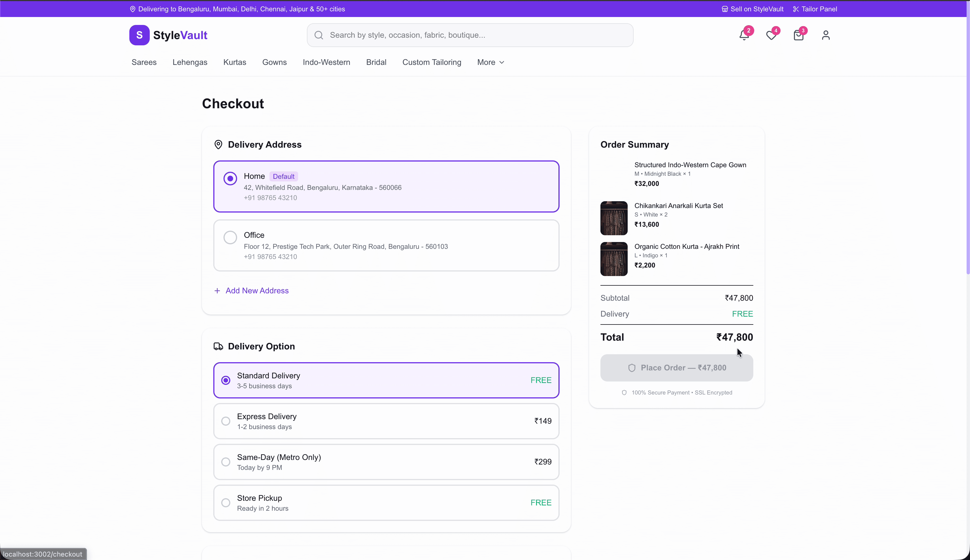Expand the More navigation dropdown
Image resolution: width=970 pixels, height=560 pixels.
pos(490,62)
